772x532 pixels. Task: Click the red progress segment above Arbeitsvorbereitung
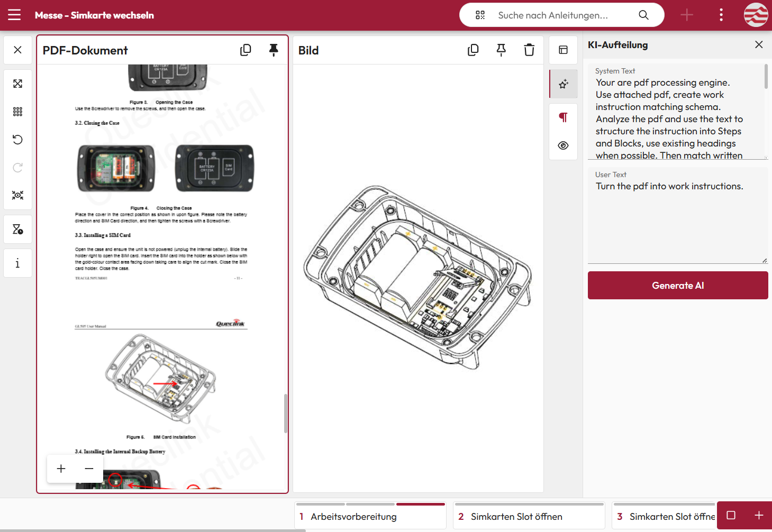(x=421, y=505)
